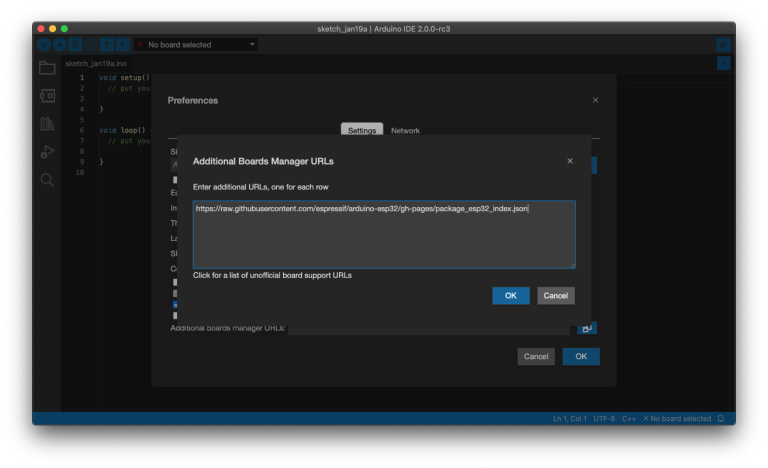
Task: Click line number 10 in the editor gutter
Action: [80, 172]
